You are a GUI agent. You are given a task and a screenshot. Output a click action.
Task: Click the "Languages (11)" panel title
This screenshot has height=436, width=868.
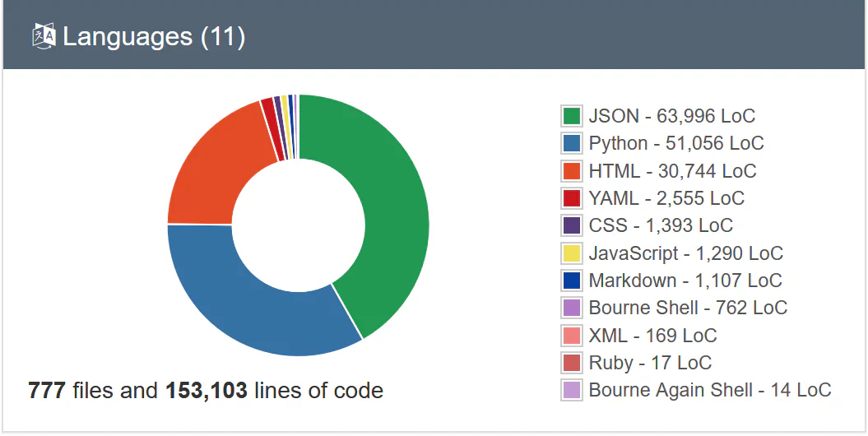pyautogui.click(x=154, y=37)
